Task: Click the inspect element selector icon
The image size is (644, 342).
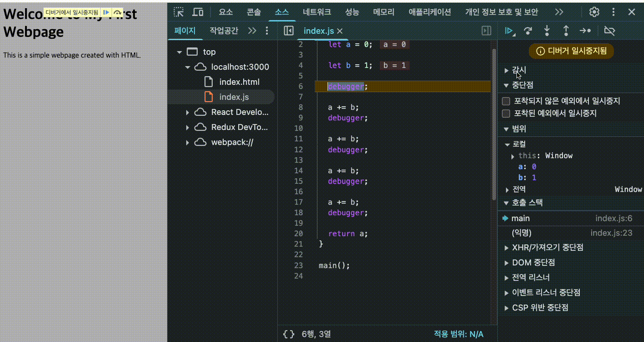Action: 179,12
